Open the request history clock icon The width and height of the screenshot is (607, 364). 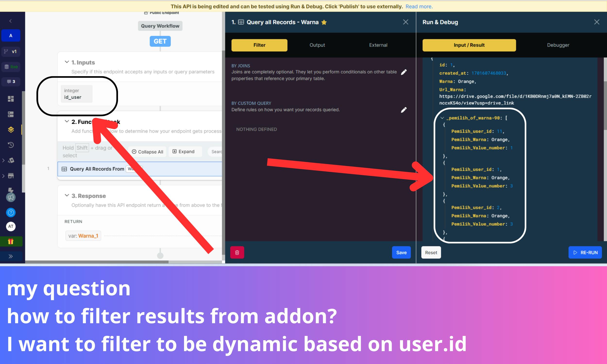point(10,145)
